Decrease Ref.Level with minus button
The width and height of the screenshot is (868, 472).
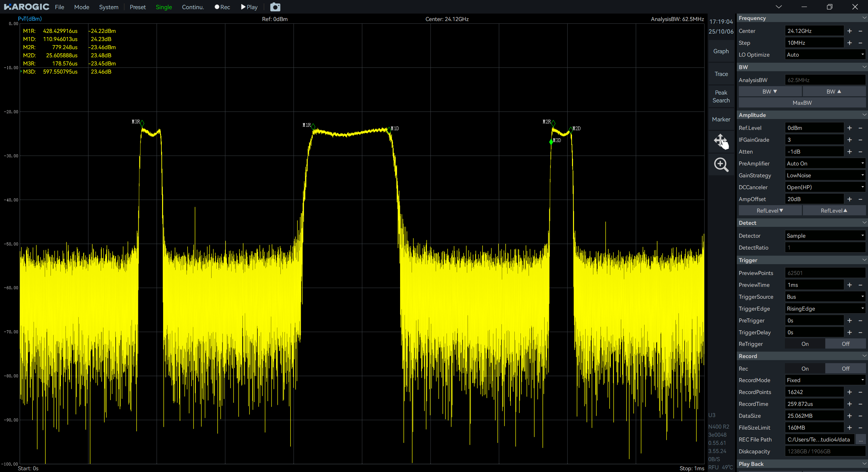860,128
